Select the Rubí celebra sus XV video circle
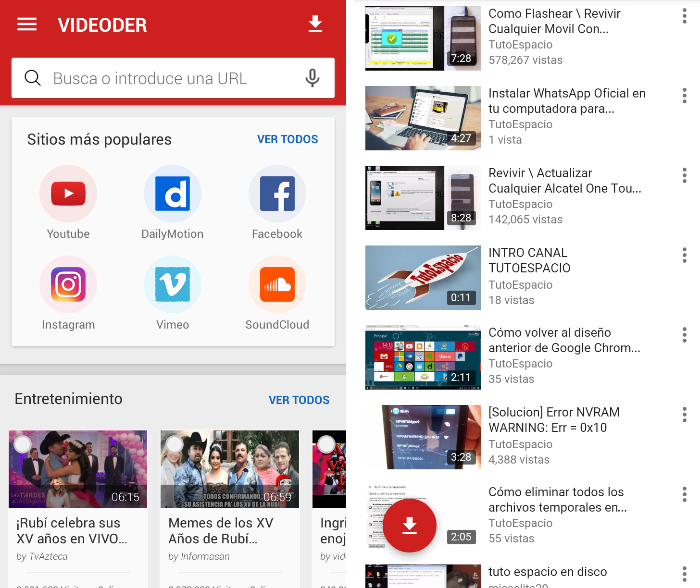Viewport: 700px width, 588px height. click(23, 444)
